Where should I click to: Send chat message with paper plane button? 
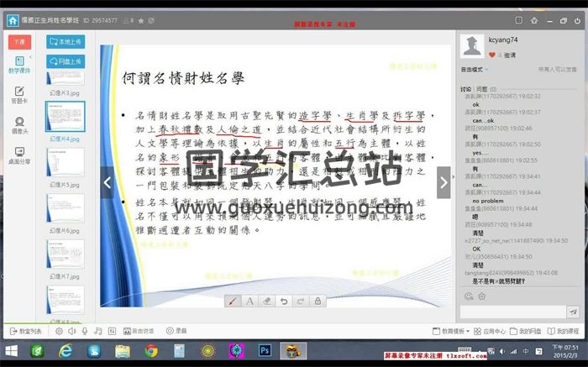[x=573, y=312]
